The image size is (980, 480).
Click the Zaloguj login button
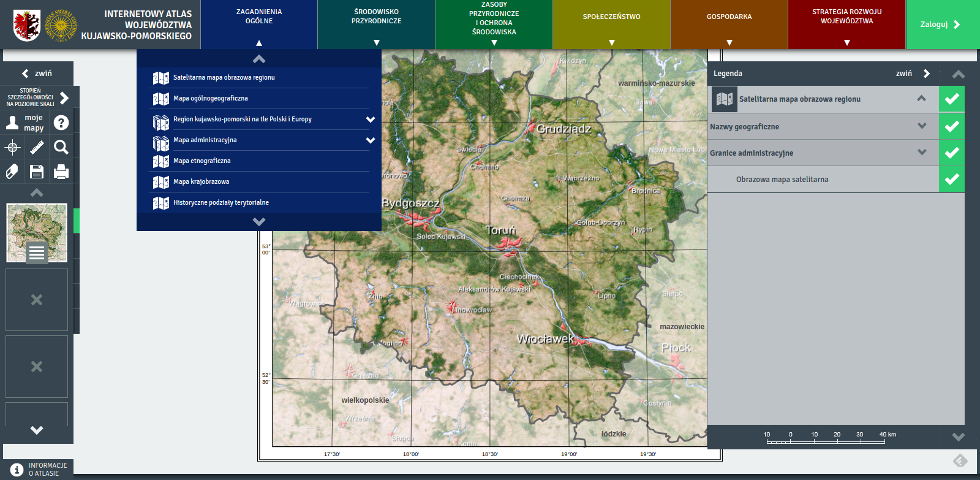tap(940, 25)
